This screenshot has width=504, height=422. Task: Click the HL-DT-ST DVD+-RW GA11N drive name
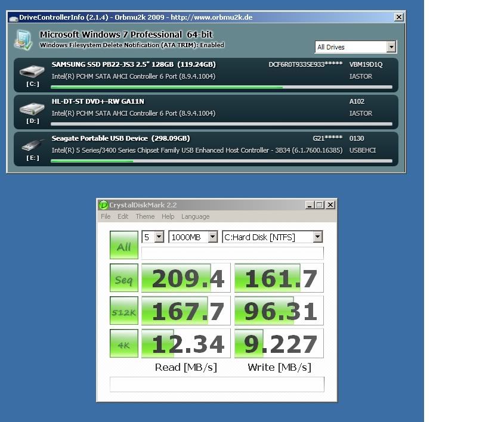coord(98,101)
